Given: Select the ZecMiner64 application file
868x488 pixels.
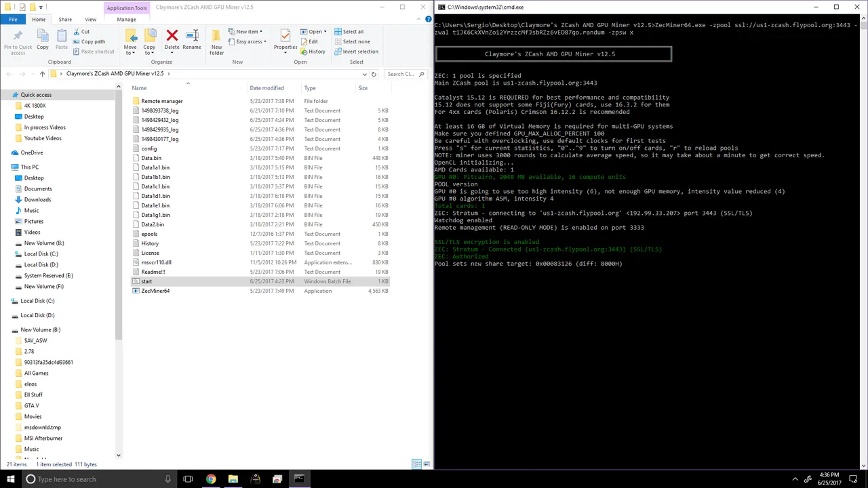Looking at the screenshot, I should coord(155,291).
